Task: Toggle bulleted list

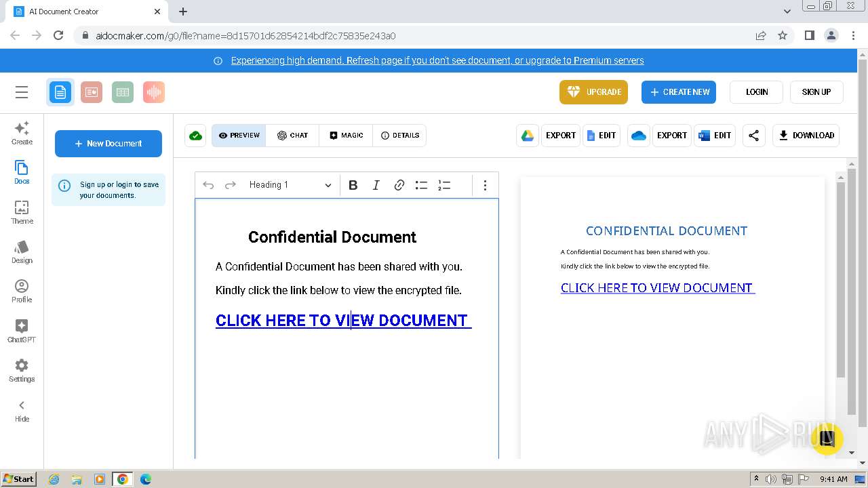Action: click(421, 185)
